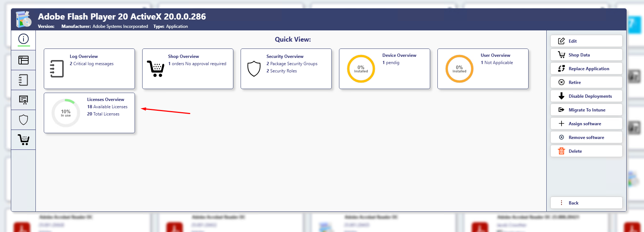Go Back using the bottom button
Viewport: 644px width, 232px height.
[586, 203]
